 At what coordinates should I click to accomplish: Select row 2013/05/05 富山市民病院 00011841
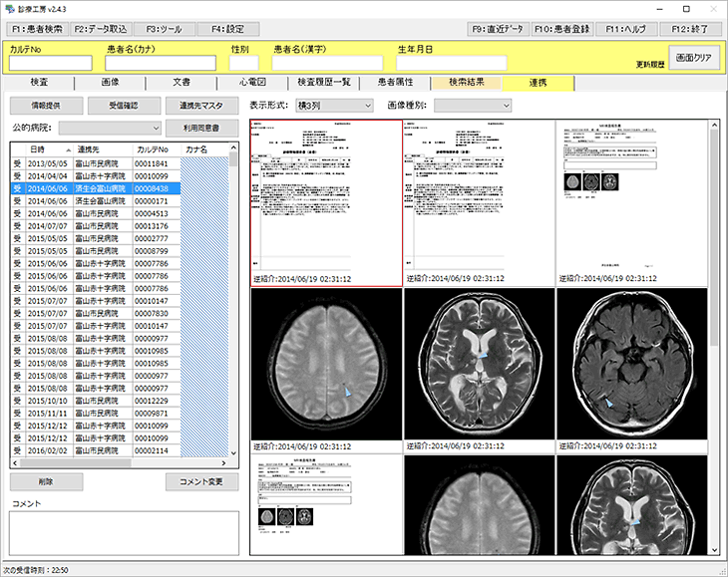click(x=120, y=163)
